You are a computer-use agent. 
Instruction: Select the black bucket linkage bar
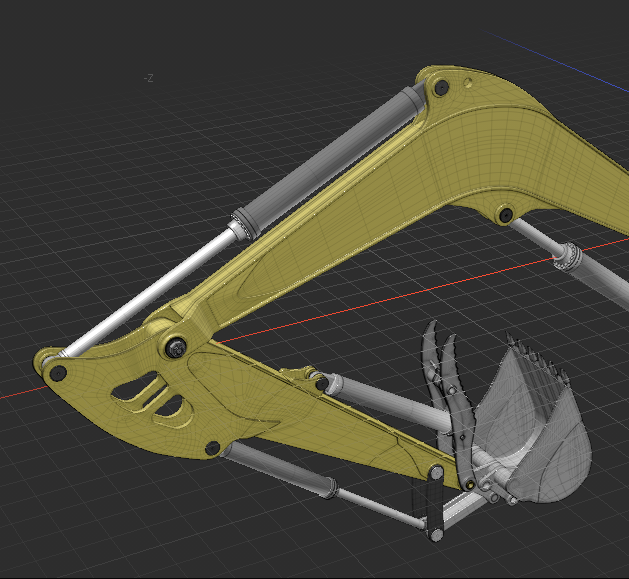point(436,504)
